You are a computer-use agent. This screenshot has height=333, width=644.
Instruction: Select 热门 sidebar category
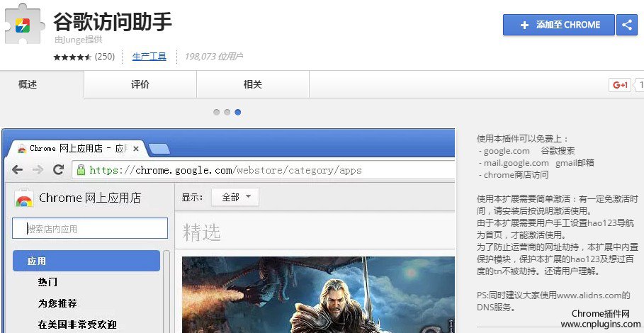tap(47, 282)
